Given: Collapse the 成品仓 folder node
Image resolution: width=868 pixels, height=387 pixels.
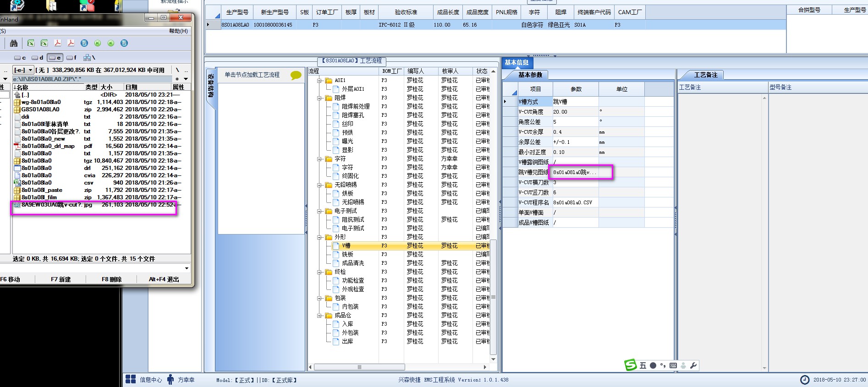Looking at the screenshot, I should 319,316.
